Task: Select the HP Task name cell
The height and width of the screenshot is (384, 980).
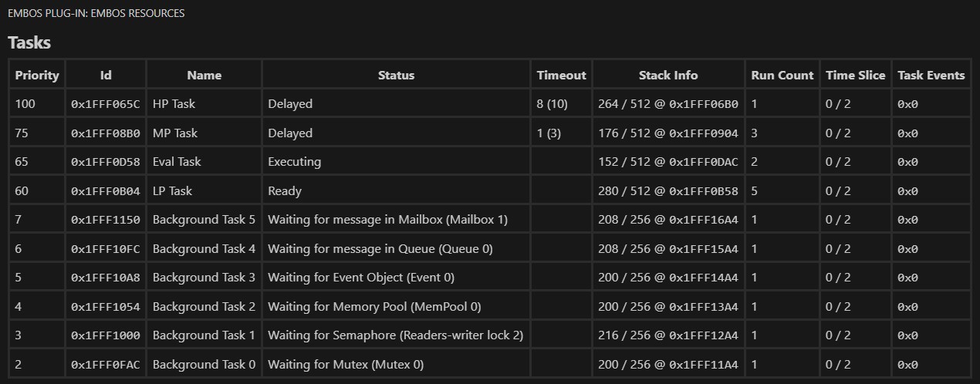Action: (x=174, y=104)
